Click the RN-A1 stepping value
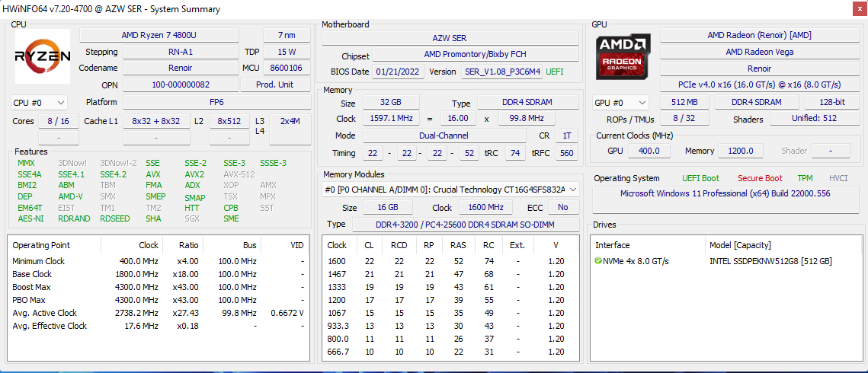Viewport: 868px width, 373px height. (181, 52)
